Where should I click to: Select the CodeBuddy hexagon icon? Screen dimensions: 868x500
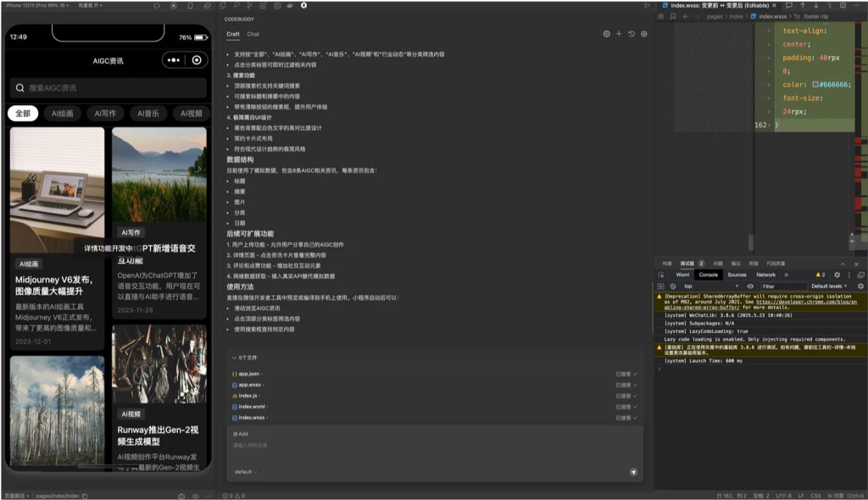tap(303, 6)
